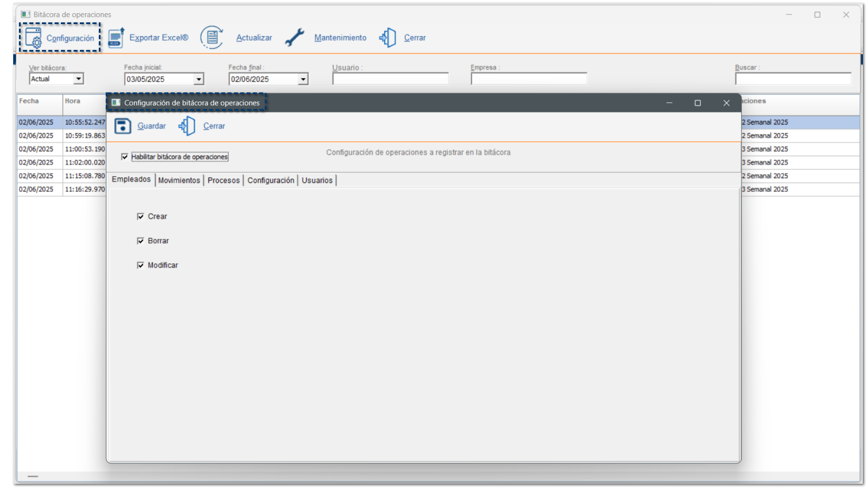This screenshot has width=868, height=489.
Task: Open the Ver bitácora dropdown
Action: coord(79,79)
